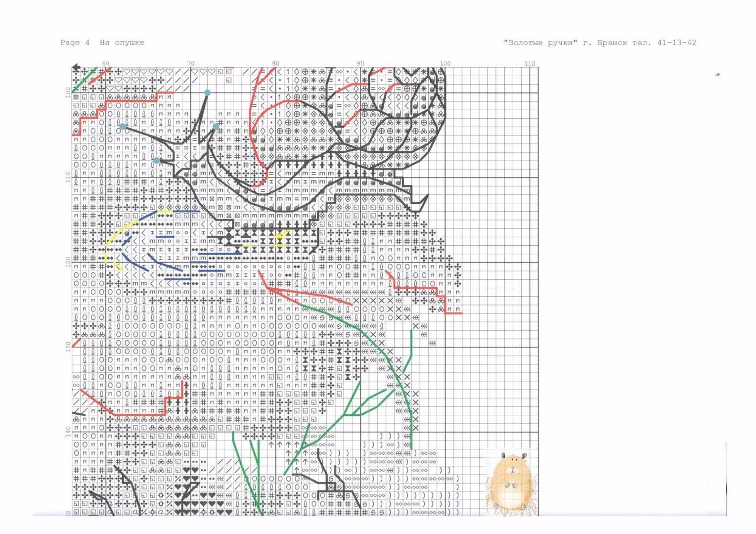The width and height of the screenshot is (756, 534).
Task: Click the '"Золотые ручки"' shop name
Action: tap(540, 43)
